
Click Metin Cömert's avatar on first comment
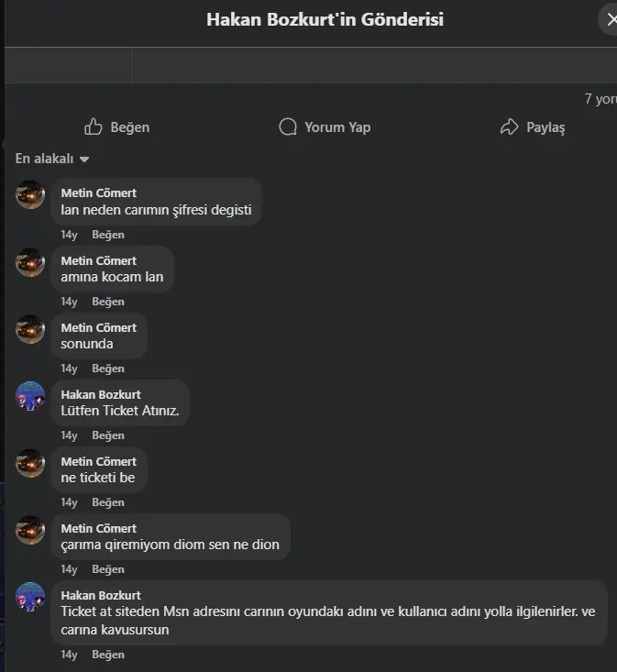30,194
